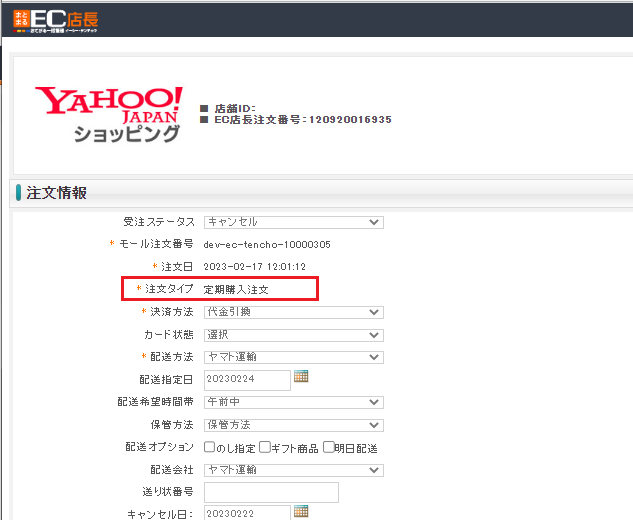This screenshot has height=520, width=633.
Task: Click the 配送指定日 date field
Action: point(246,379)
